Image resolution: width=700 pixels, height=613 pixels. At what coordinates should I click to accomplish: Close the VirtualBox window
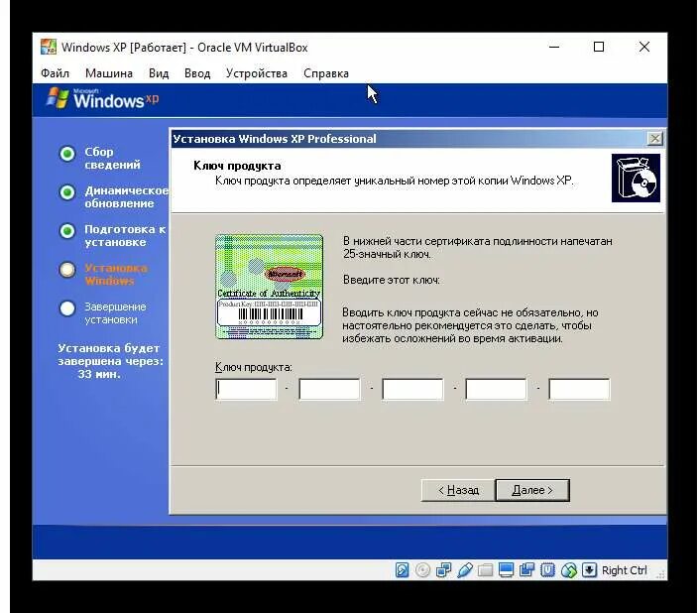click(x=644, y=47)
